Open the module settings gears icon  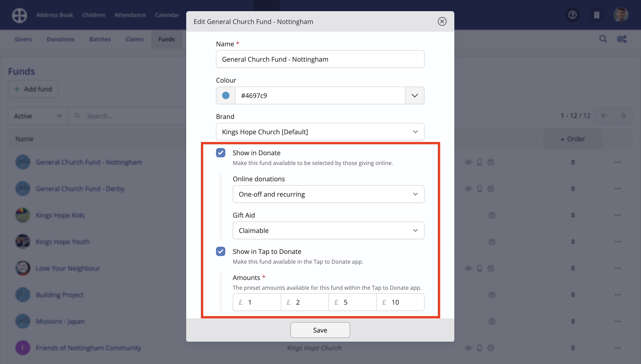(622, 39)
